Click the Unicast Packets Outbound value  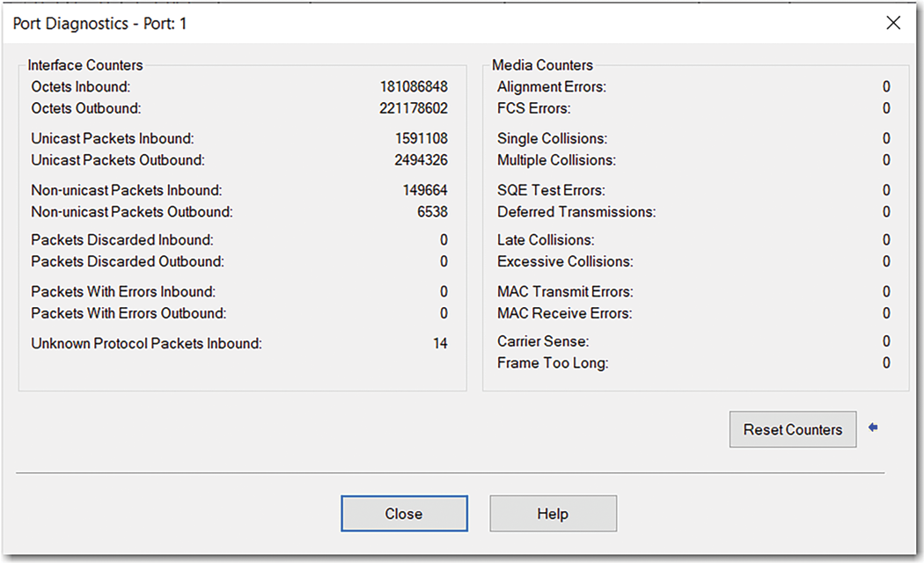point(424,160)
